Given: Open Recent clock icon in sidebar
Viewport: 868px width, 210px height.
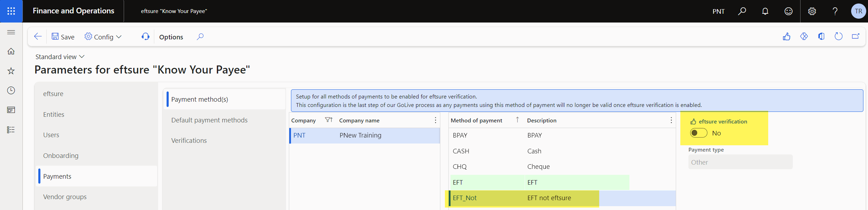Looking at the screenshot, I should [x=11, y=90].
